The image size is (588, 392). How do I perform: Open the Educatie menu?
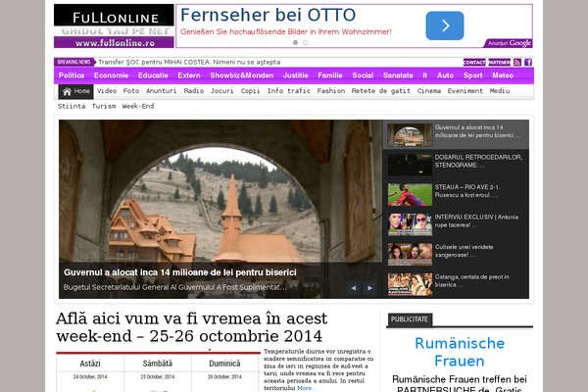153,75
